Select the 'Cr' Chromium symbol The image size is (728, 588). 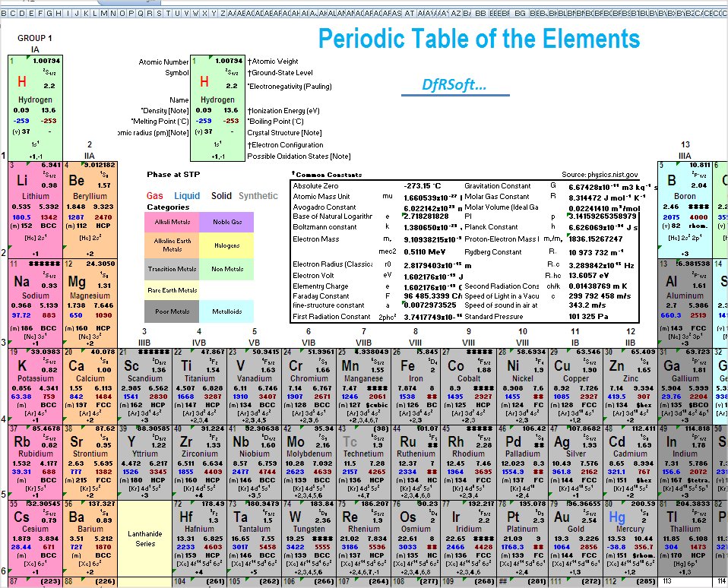coord(296,365)
